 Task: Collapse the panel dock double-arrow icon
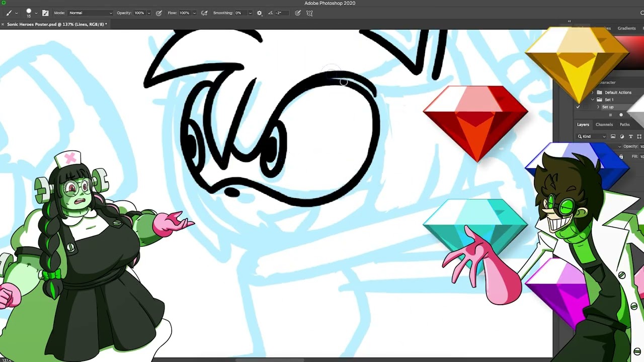(x=569, y=21)
